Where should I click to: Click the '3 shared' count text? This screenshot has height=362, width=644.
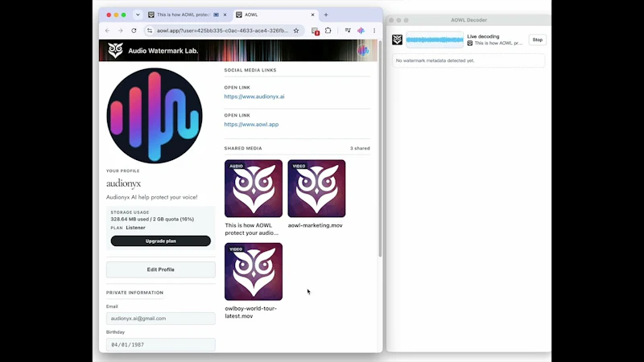coord(360,148)
